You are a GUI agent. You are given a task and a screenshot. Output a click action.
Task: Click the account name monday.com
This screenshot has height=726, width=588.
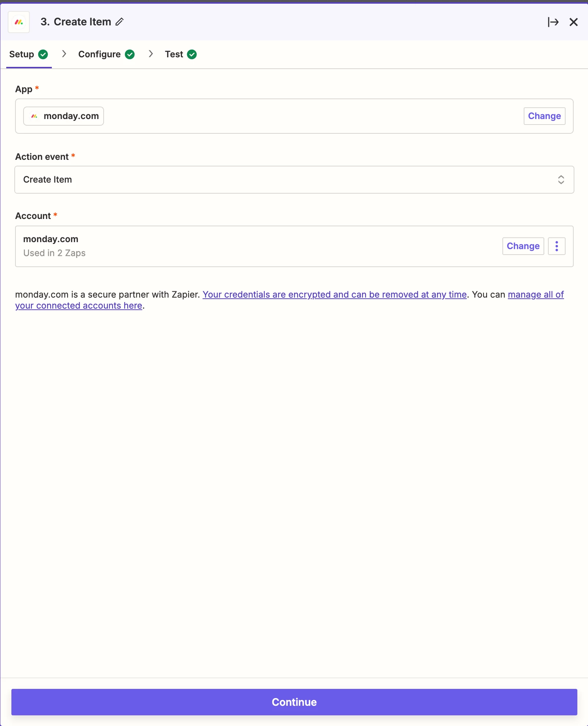point(51,239)
